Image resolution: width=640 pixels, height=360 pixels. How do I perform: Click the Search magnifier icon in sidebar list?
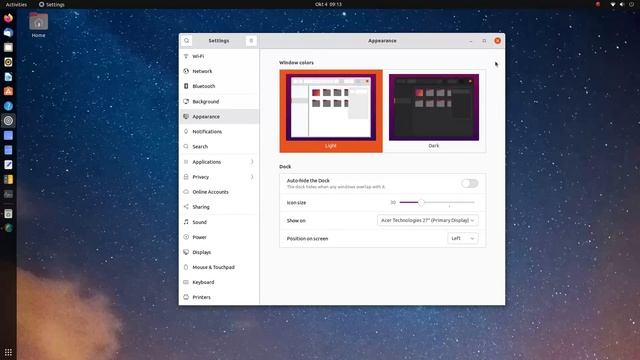tap(186, 146)
